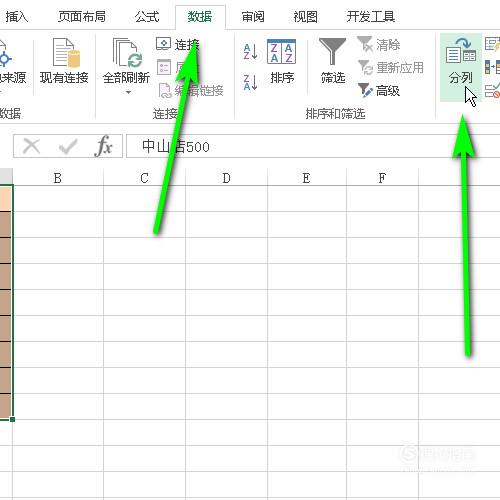Screen dimensions: 500x500
Task: Open the 视图 ribbon tab
Action: tap(305, 16)
